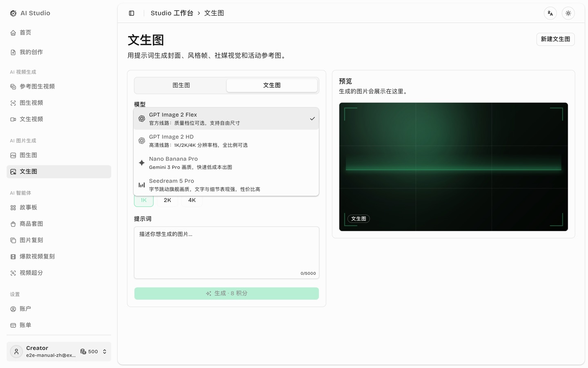Click the 故事板 grid icon
This screenshot has width=588, height=368.
13,208
